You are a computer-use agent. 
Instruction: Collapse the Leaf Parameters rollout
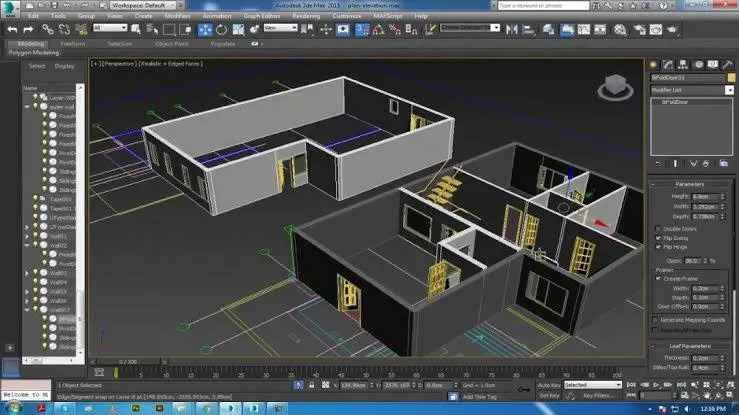[x=690, y=346]
